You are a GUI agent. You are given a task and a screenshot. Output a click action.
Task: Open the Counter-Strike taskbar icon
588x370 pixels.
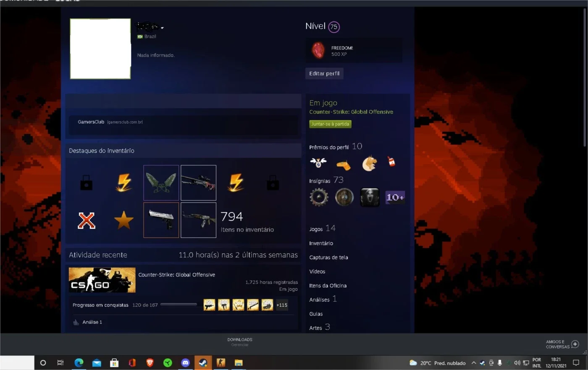coord(221,363)
